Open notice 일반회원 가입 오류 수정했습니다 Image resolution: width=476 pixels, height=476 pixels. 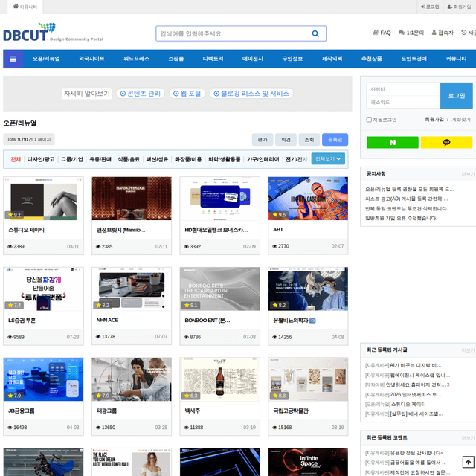[x=401, y=218]
